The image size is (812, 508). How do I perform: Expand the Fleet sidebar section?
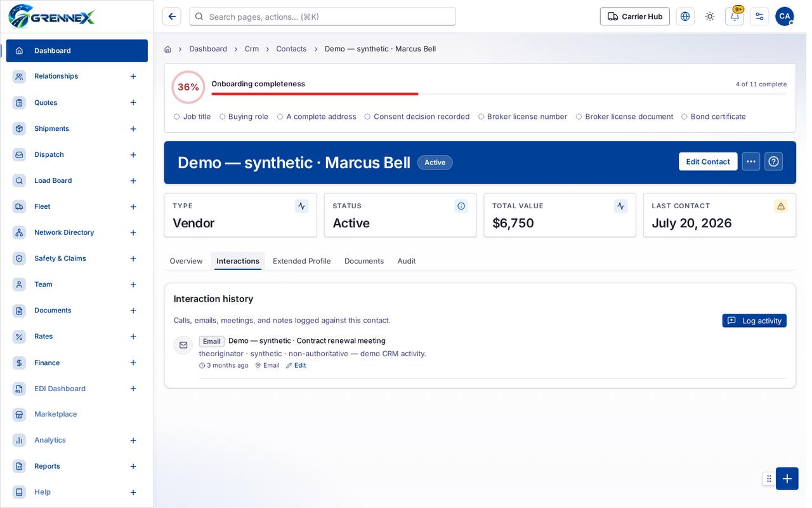point(133,207)
